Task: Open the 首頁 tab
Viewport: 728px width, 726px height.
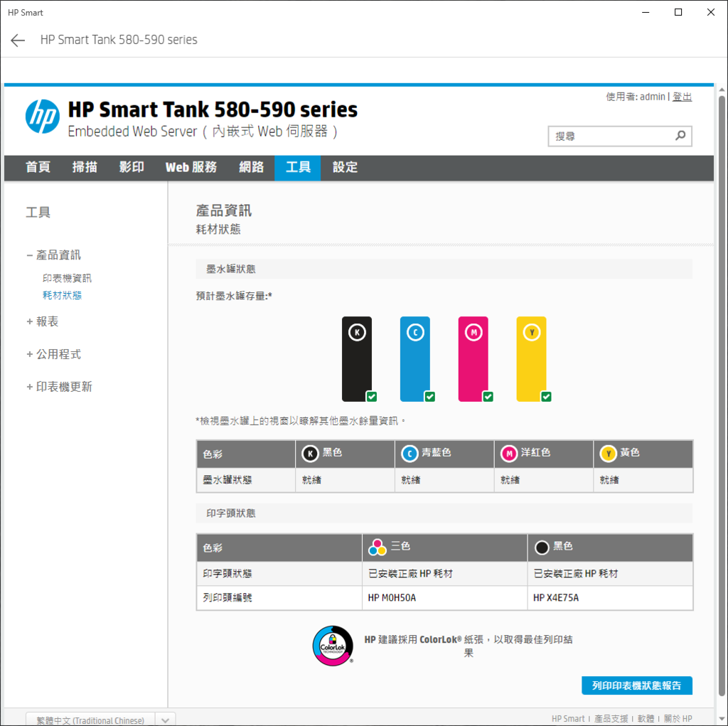Action: (38, 167)
